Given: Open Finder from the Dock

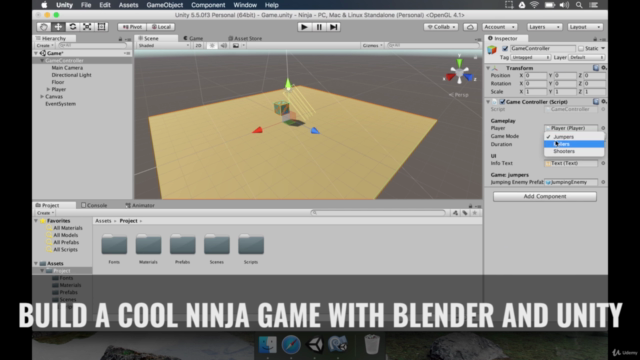Looking at the screenshot, I should click(267, 344).
